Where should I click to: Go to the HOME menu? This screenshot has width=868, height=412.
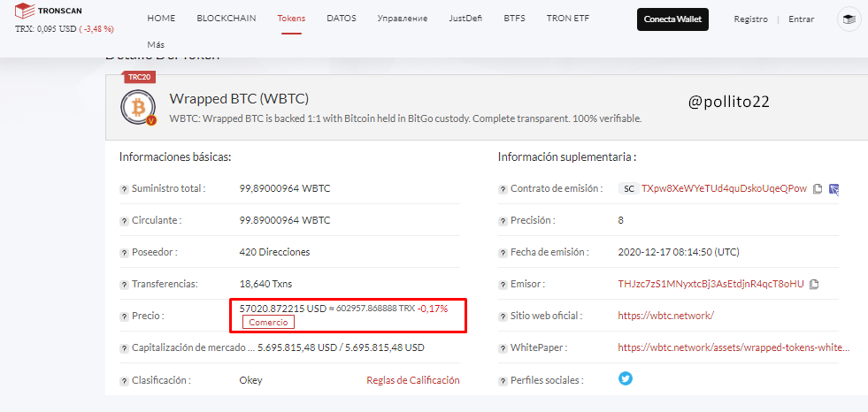coord(161,19)
